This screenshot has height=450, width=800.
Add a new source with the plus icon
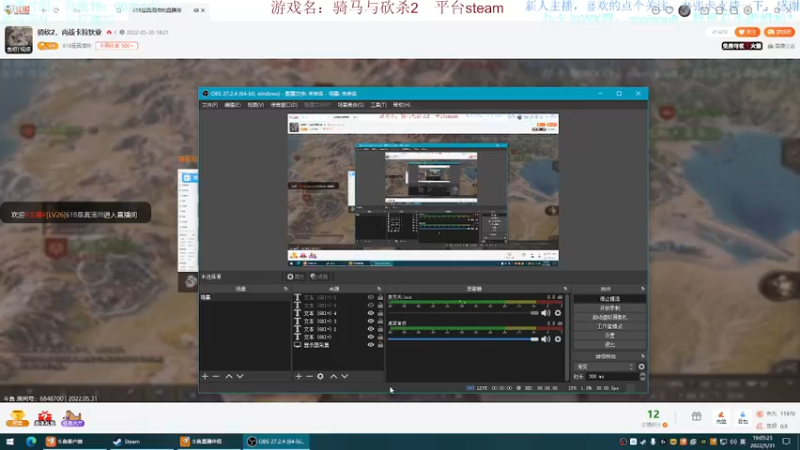click(x=298, y=376)
